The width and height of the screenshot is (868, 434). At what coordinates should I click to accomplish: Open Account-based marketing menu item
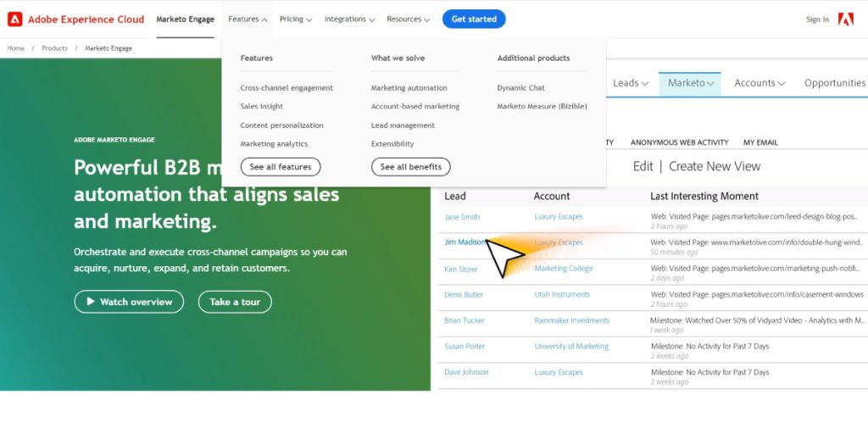[415, 106]
